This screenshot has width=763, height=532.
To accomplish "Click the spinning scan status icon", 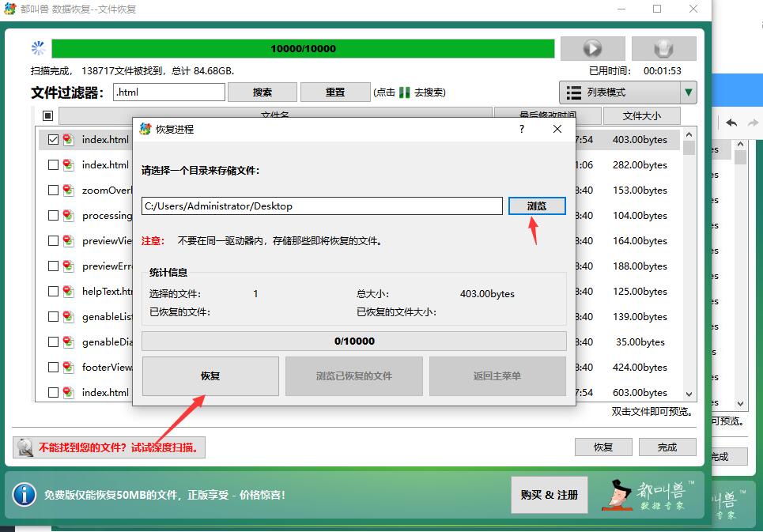I will click(38, 48).
